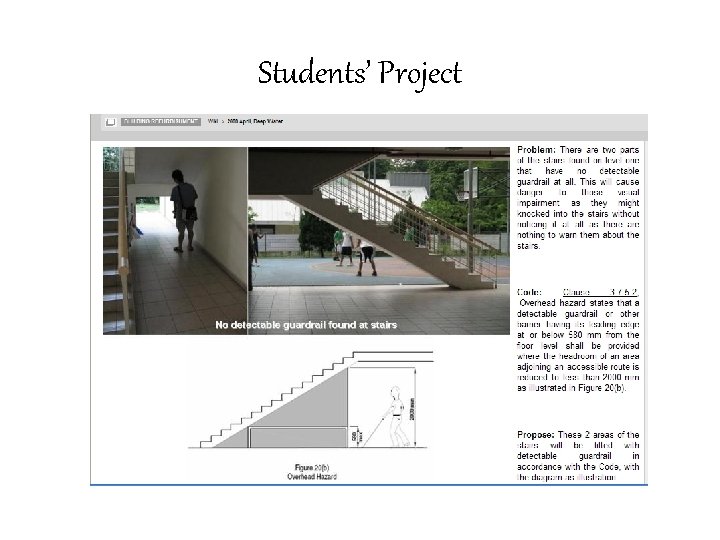
Task: Click caption 'No detectable guardrail found at stairs'
Action: (x=306, y=325)
